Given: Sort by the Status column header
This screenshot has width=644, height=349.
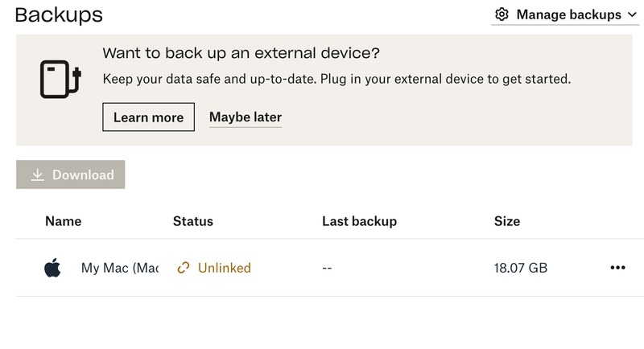Looking at the screenshot, I should [193, 221].
